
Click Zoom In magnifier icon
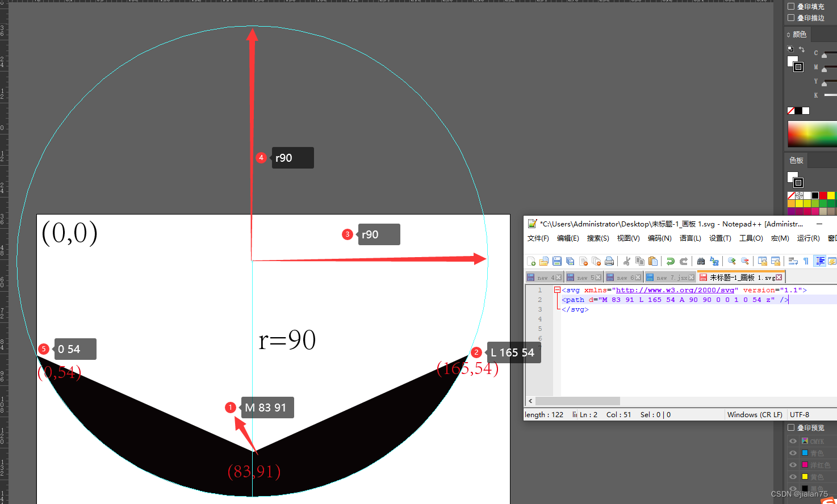pos(732,261)
